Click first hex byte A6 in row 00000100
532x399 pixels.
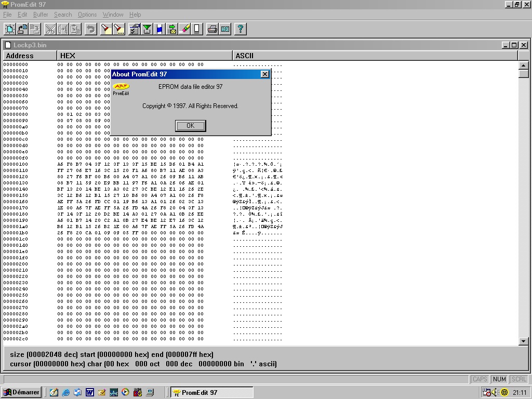pos(60,164)
